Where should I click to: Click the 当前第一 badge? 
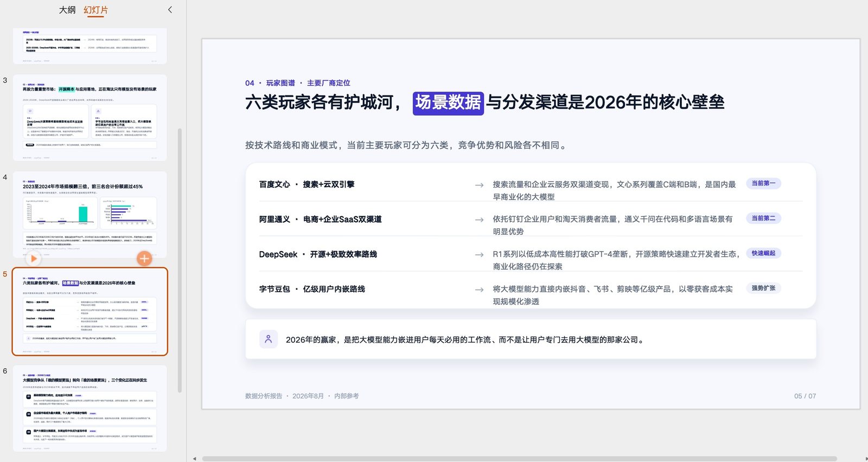(x=763, y=183)
